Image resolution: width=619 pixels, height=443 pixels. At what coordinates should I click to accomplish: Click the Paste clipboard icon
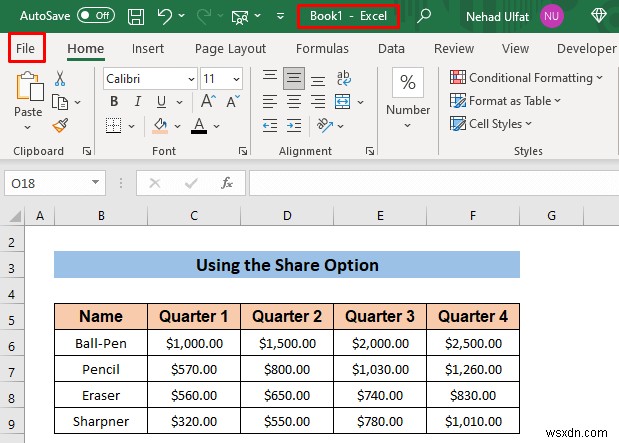point(30,86)
